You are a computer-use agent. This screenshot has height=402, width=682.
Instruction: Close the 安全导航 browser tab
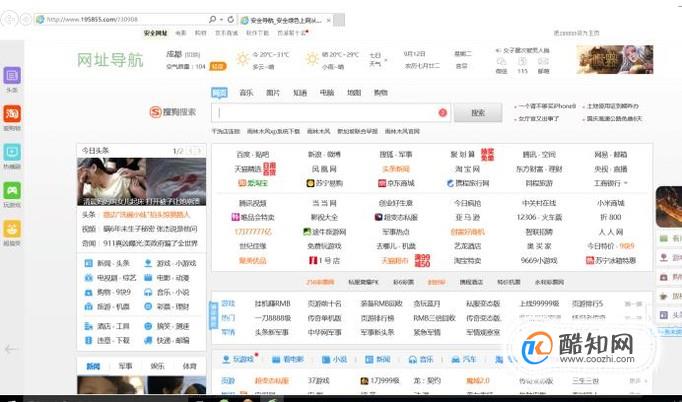click(x=328, y=20)
